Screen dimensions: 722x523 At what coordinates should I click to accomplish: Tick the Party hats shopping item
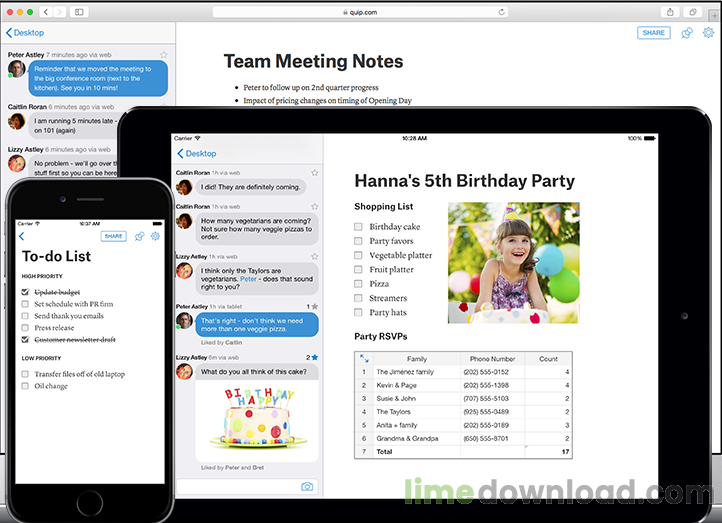[x=358, y=312]
